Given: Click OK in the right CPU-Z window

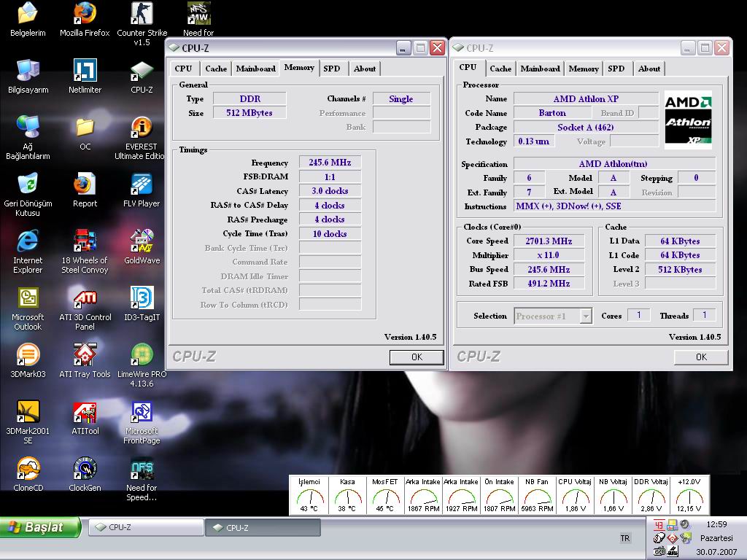Looking at the screenshot, I should [701, 357].
